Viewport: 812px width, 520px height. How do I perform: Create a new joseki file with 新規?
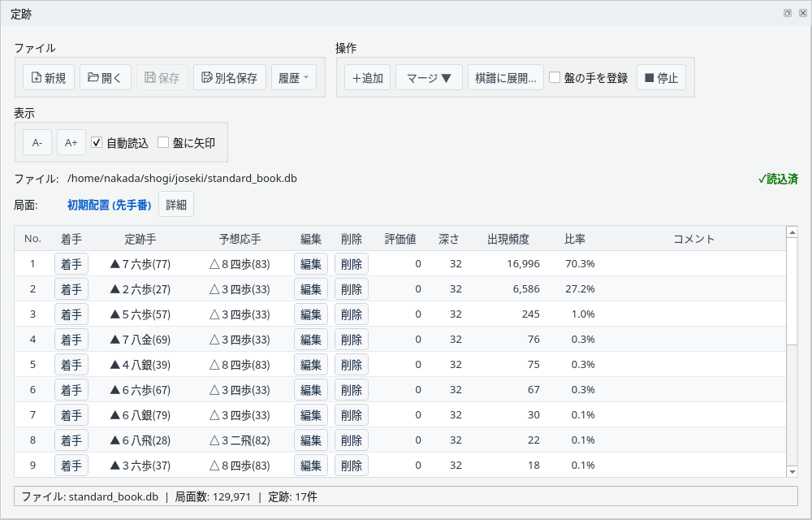point(49,78)
